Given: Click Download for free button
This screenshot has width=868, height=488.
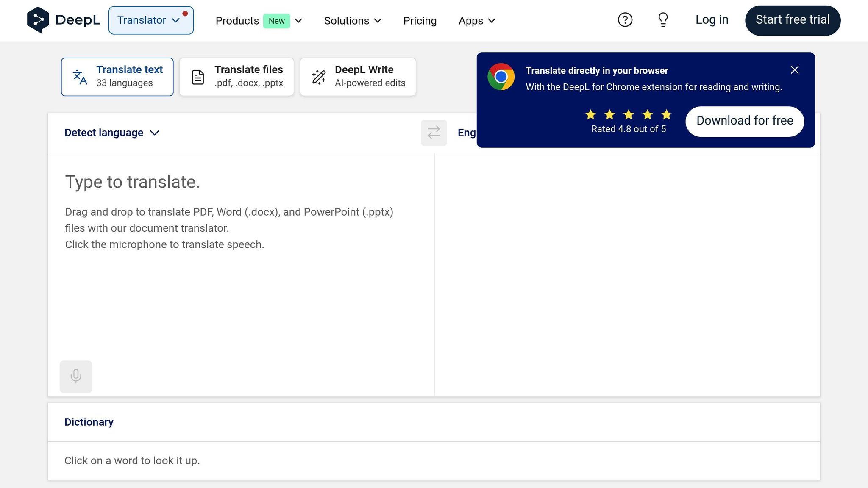Looking at the screenshot, I should click(744, 121).
